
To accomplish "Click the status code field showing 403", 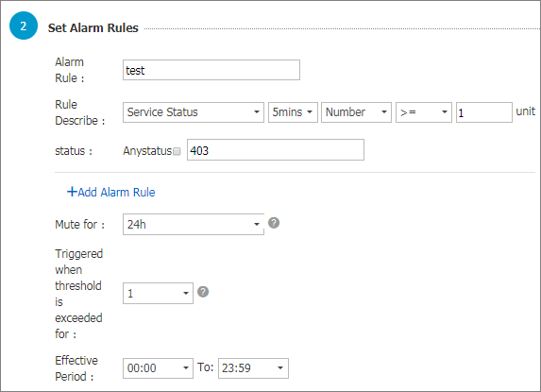I will pyautogui.click(x=276, y=150).
